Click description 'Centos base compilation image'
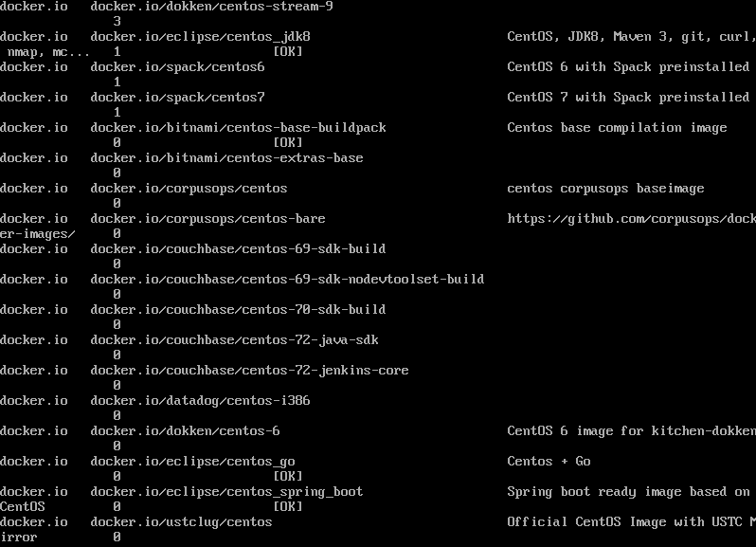The image size is (756, 547). [x=617, y=128]
